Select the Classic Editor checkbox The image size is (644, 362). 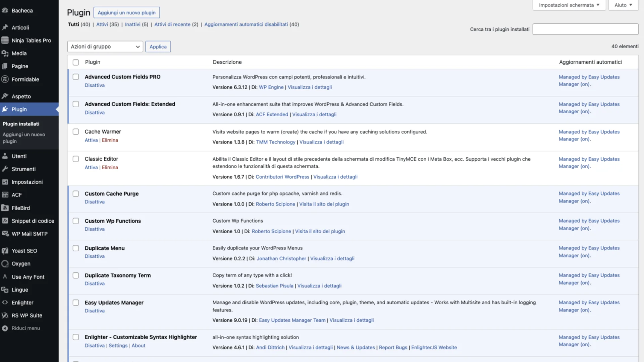76,159
